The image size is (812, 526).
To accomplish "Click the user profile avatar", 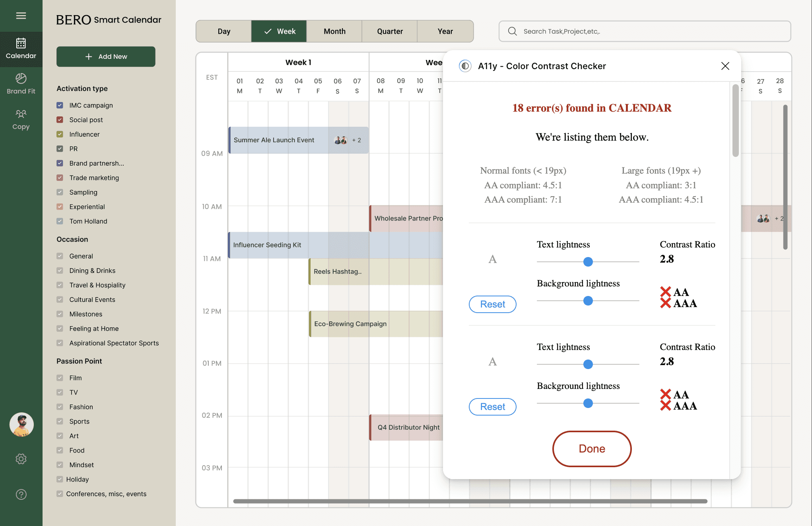I will (x=21, y=424).
